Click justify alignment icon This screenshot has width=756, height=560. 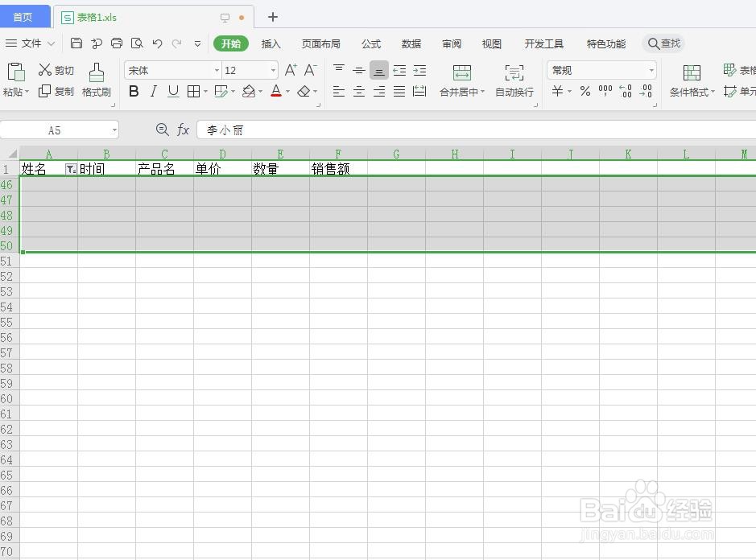(x=399, y=91)
